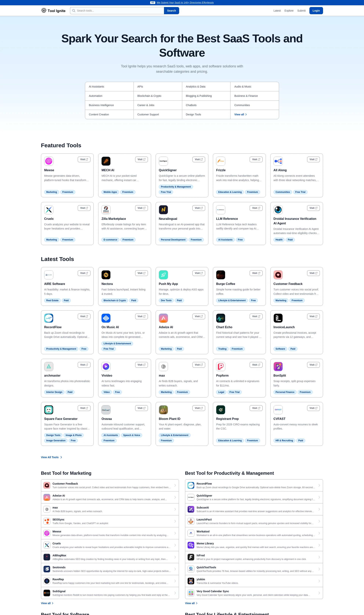The image size is (364, 615).
Task: Click the Vivideo play icon
Action: pos(106,367)
